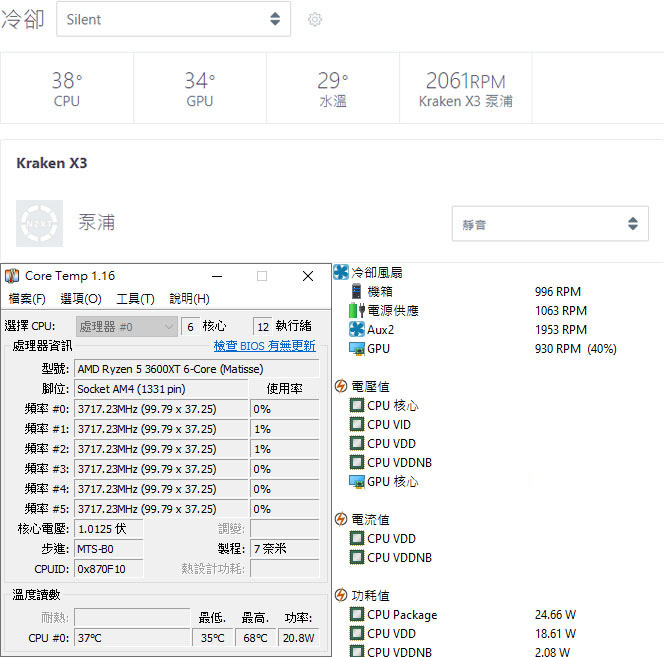
Task: Click the 2.08 W CPU VDDNB chip icon
Action: pos(357,651)
